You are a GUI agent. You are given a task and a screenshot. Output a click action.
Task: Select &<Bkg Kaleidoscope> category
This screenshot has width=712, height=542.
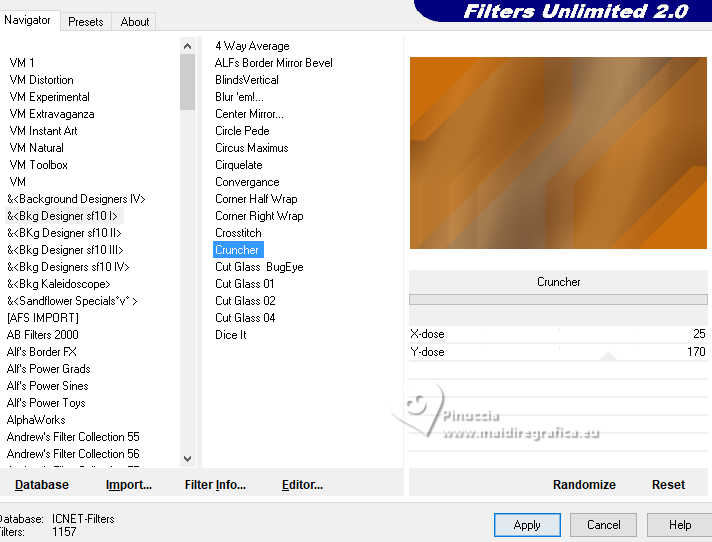click(59, 284)
